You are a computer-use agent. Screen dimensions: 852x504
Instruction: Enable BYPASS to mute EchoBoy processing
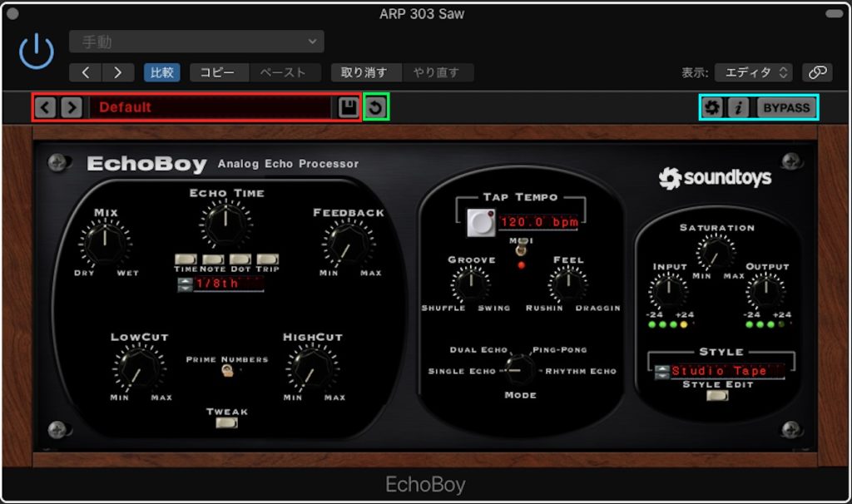(785, 106)
